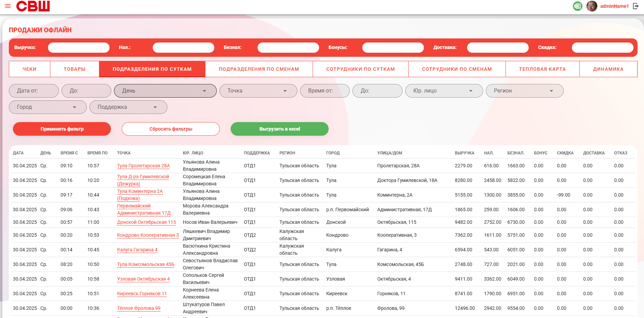644x318 pixels.
Task: Open the Кондрово Кооперативная 3 link
Action: 148,235
